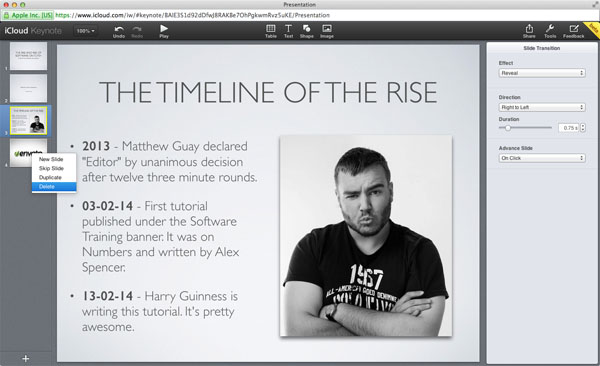
Task: Click the iCloud Keynote logo
Action: pyautogui.click(x=33, y=31)
